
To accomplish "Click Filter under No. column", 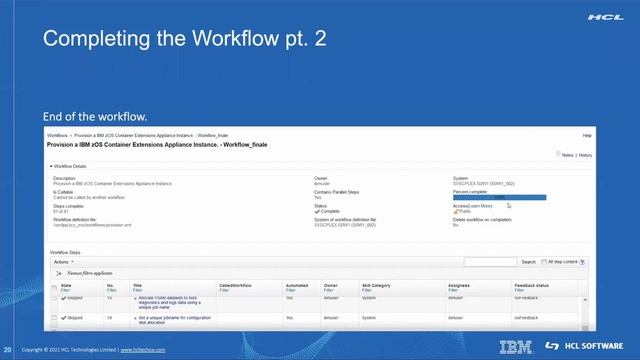I will [112, 290].
